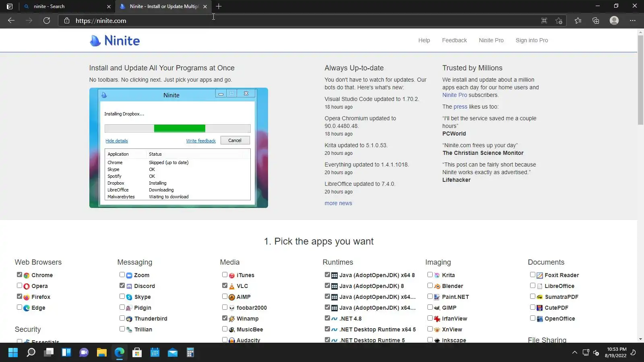The width and height of the screenshot is (644, 362).
Task: Click the Paint.NET app label
Action: 455,297
